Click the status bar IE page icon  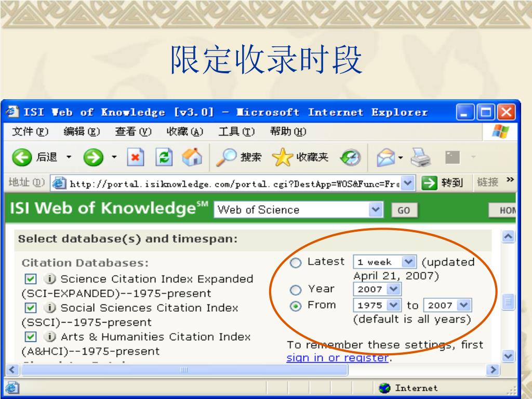(12, 388)
